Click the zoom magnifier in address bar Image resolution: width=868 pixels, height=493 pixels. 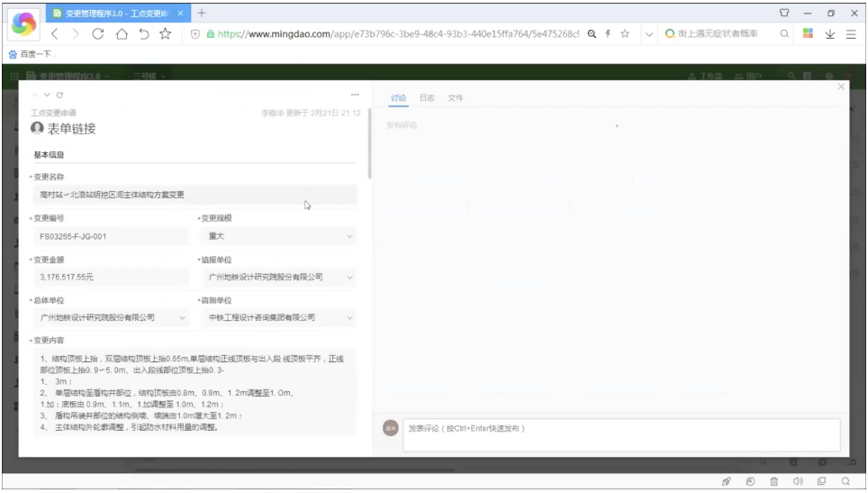click(x=592, y=33)
